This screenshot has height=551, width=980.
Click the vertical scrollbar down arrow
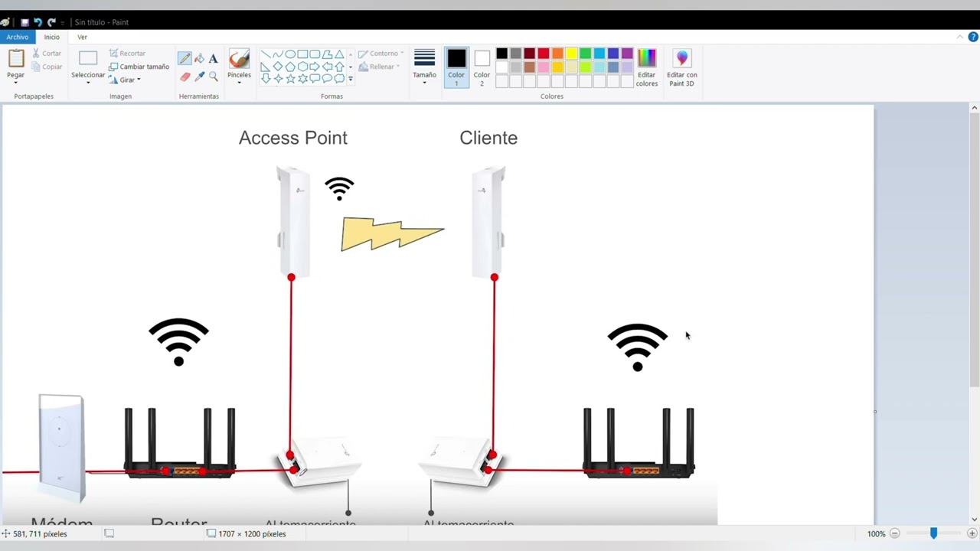[974, 520]
